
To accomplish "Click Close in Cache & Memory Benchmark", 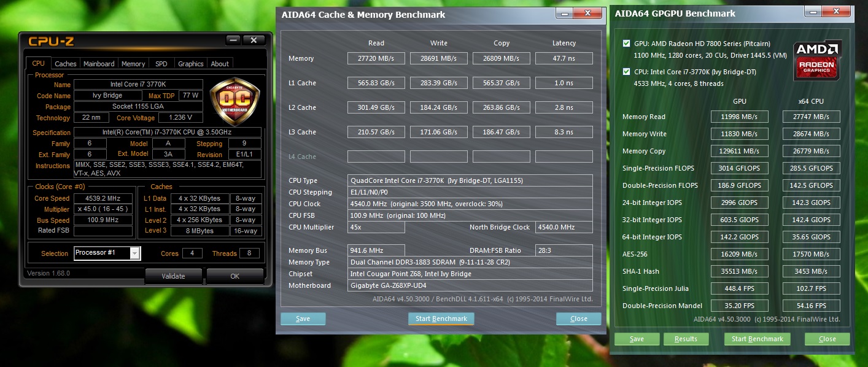I will (x=578, y=319).
